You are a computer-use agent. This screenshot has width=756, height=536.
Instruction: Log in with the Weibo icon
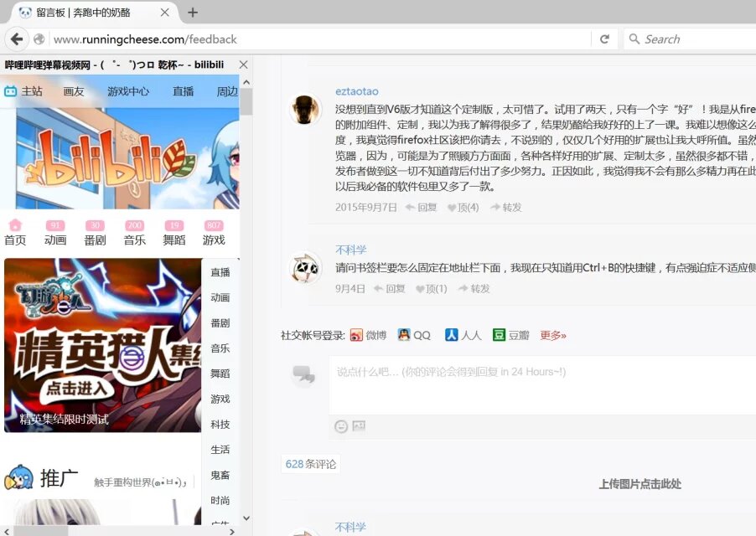(357, 335)
